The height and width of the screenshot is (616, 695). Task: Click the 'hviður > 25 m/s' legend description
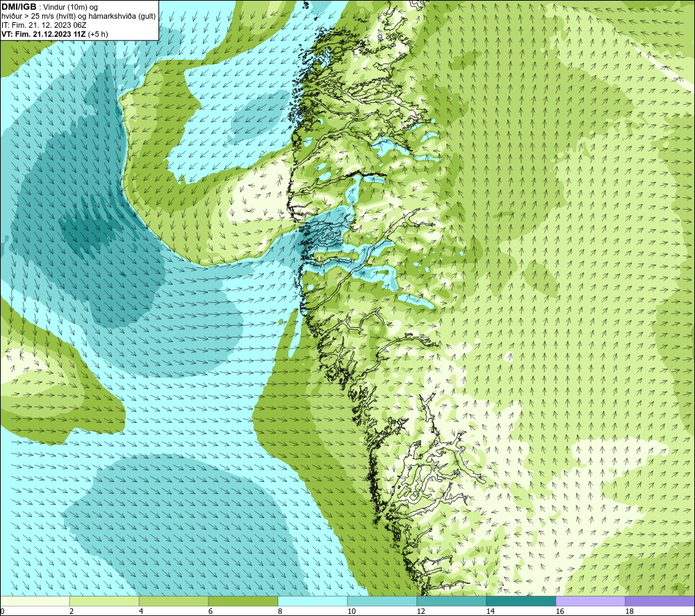79,17
